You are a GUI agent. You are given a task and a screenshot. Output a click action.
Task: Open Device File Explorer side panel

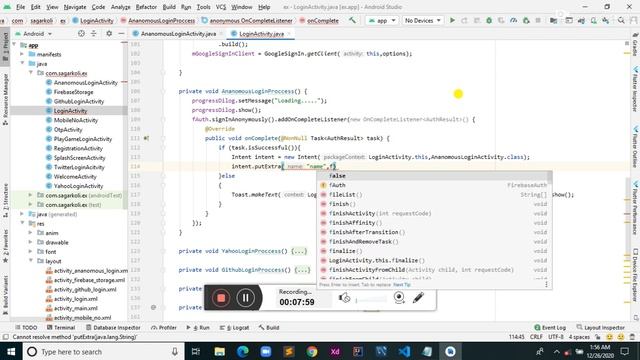[x=635, y=275]
